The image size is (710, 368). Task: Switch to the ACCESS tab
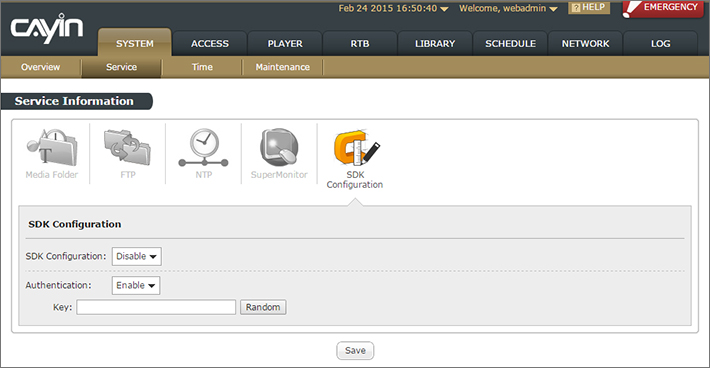click(x=210, y=43)
